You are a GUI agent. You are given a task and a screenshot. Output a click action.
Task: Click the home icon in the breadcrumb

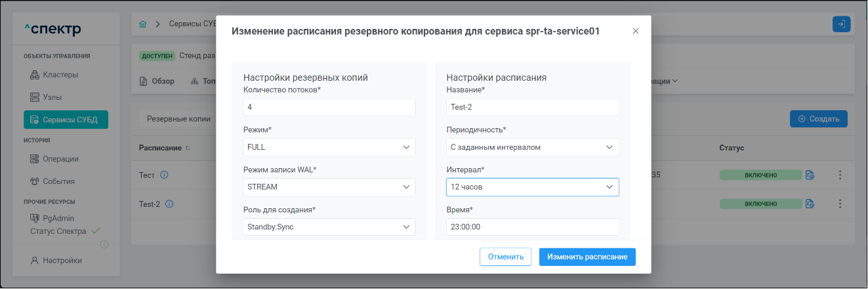point(143,24)
